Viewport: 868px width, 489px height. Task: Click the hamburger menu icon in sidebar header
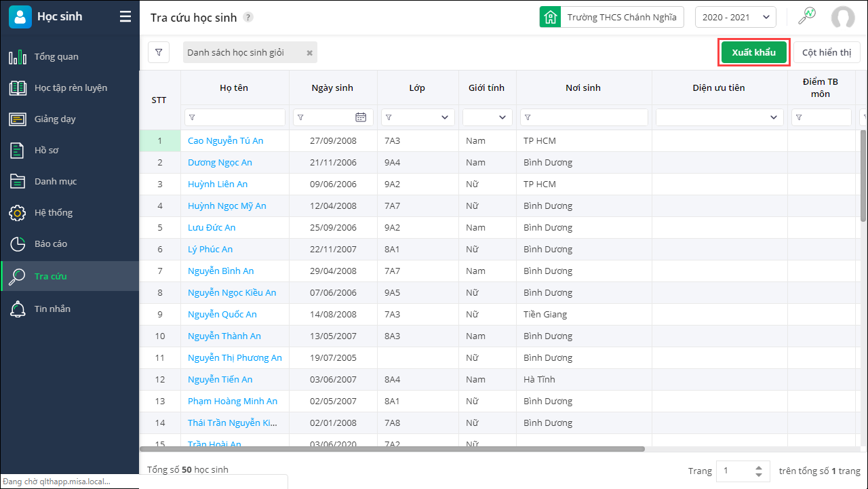tap(125, 17)
